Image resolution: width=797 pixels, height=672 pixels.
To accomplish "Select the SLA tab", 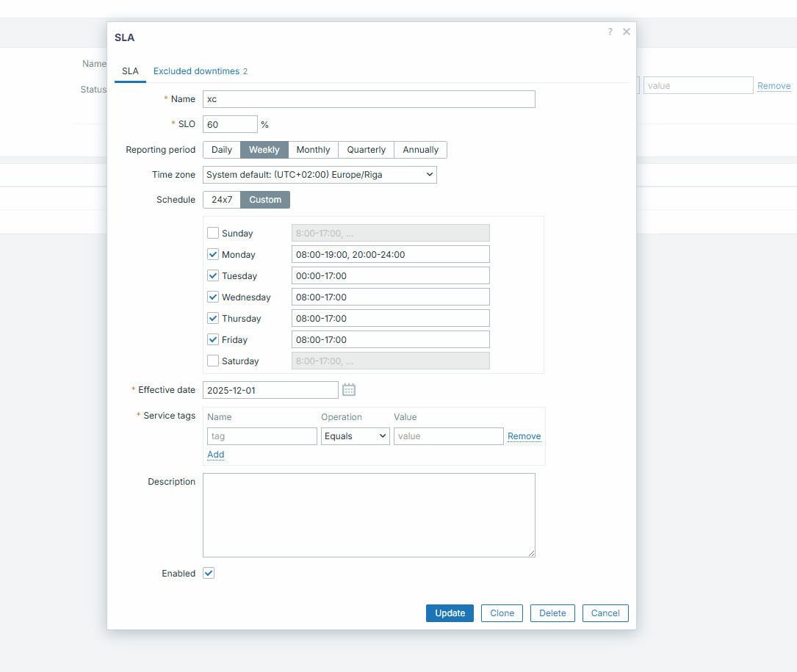I will (x=130, y=71).
